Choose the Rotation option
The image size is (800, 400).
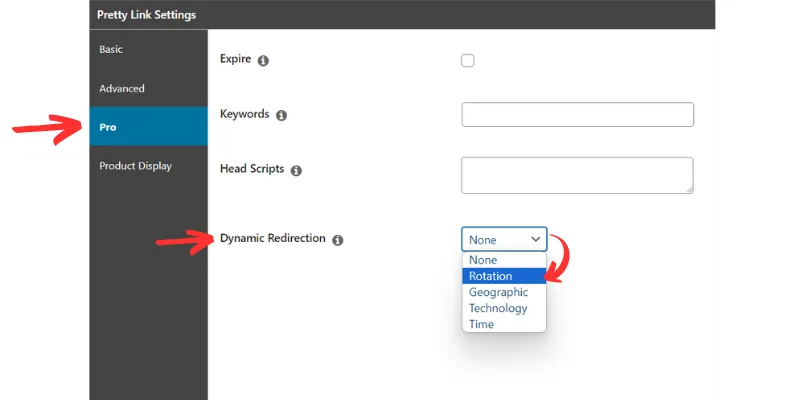point(490,276)
